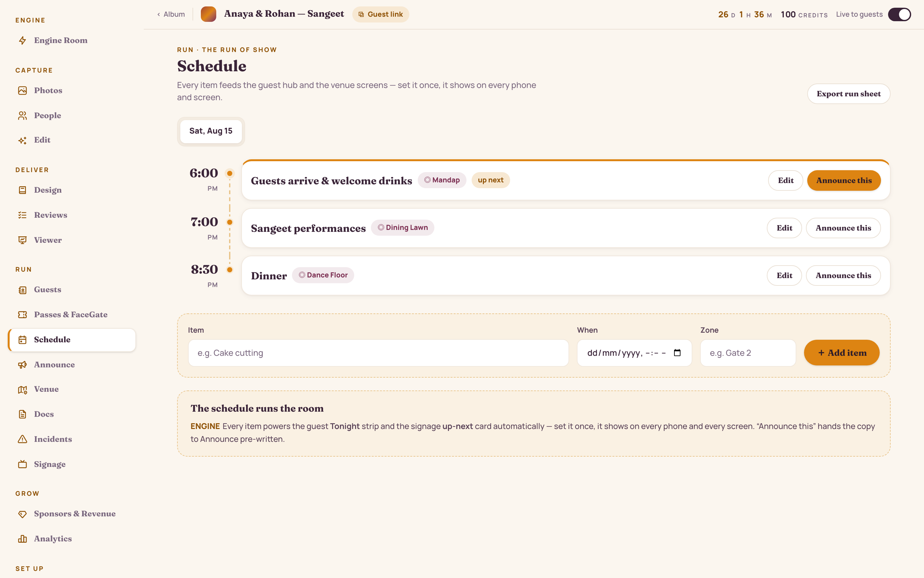
Task: Open Reviews in sidebar
Action: click(x=72, y=215)
